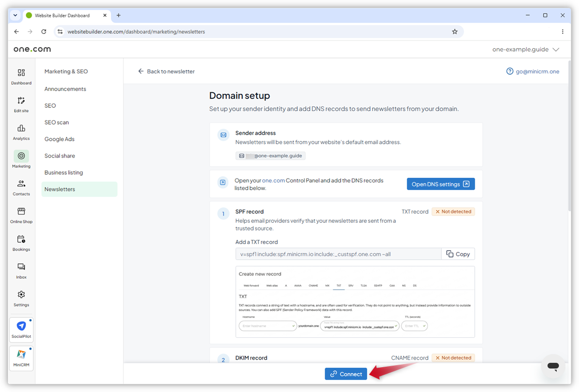Click the DKIM record heading
The image size is (579, 392).
tap(251, 358)
